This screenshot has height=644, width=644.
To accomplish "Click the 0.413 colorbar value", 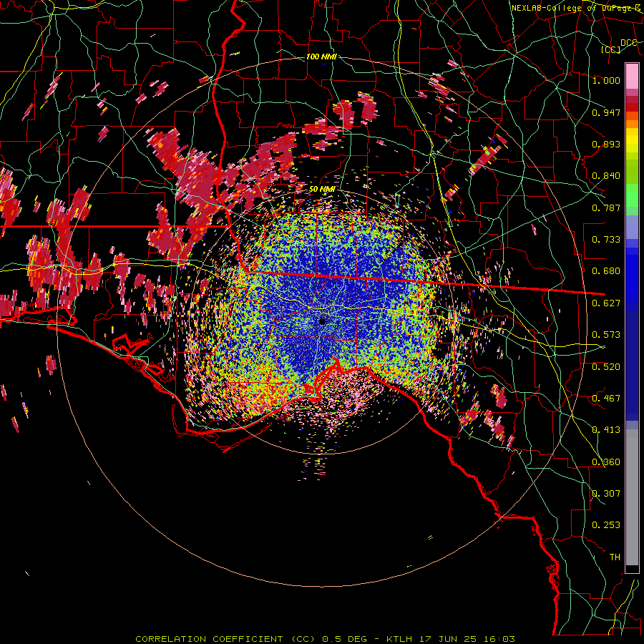I will point(606,430).
